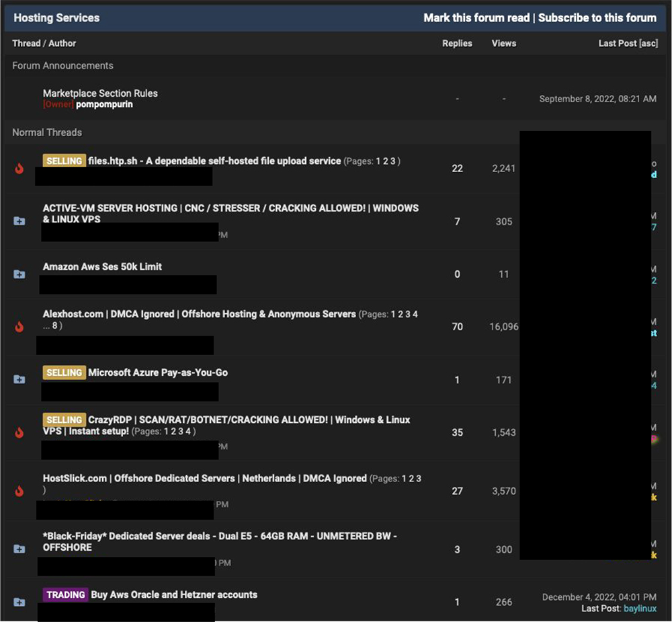
Task: Click folder icon beside Microsoft Azure Pay-as-You-Go
Action: (x=19, y=380)
